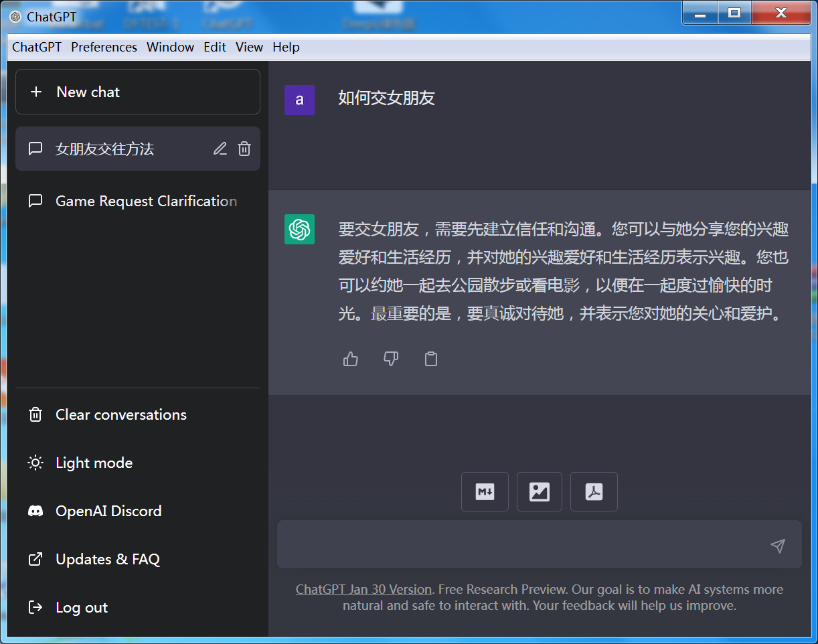The width and height of the screenshot is (818, 644).
Task: Open the ChatGPT Jan 30 Version link
Action: tap(363, 590)
